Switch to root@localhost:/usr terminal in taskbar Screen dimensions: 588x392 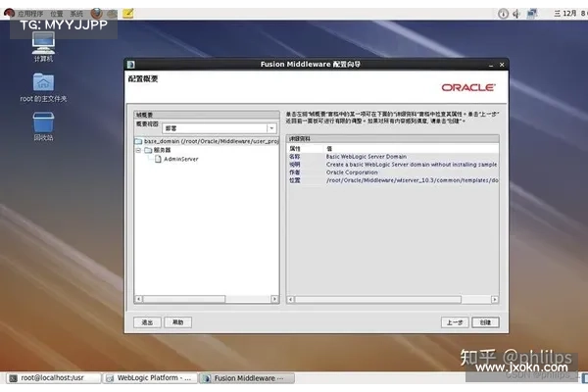click(x=54, y=378)
